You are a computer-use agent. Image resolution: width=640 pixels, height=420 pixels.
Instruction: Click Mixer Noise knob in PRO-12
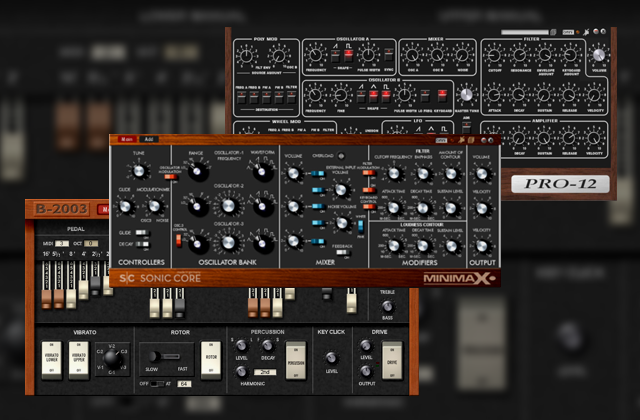point(462,55)
